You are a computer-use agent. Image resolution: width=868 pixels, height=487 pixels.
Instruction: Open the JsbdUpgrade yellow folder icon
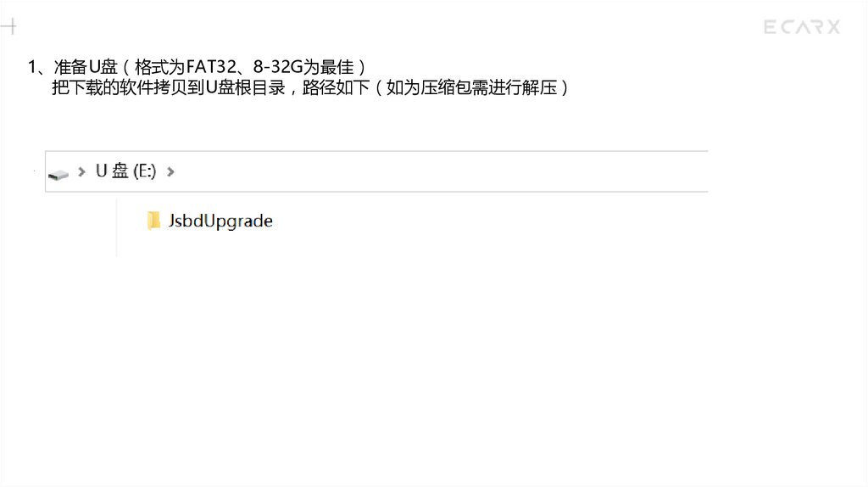point(153,221)
